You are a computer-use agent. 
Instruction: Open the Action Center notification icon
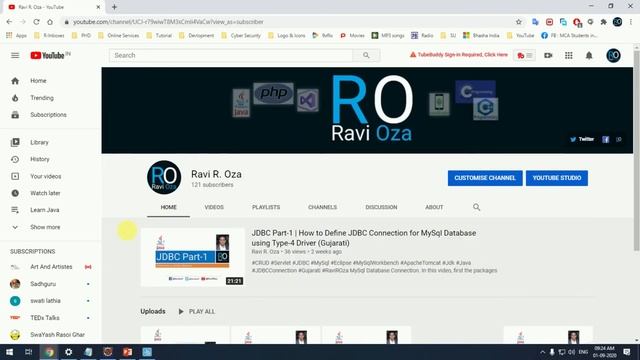627,352
